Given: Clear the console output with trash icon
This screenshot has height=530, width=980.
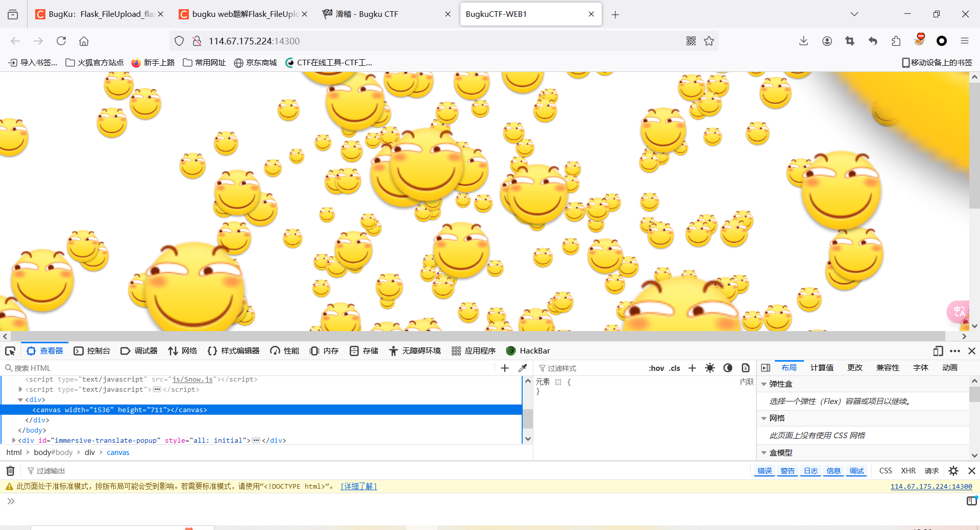Looking at the screenshot, I should click(x=10, y=470).
